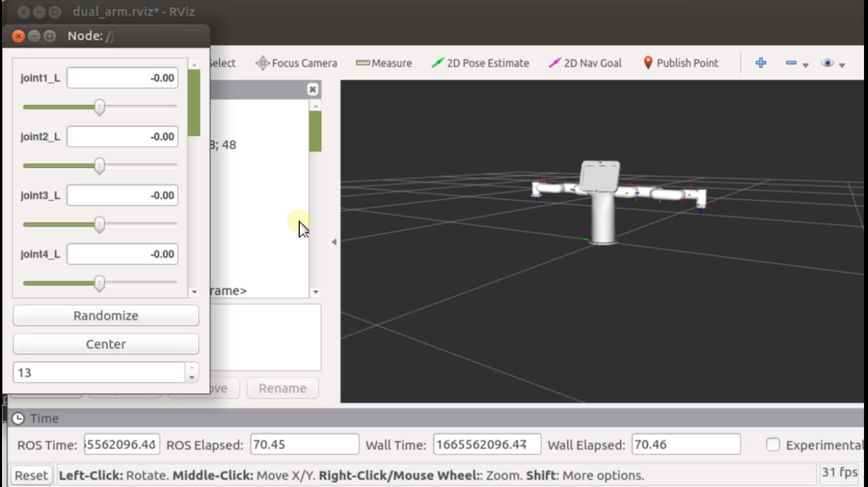Select the 2D Nav Goal tool
Viewport: 868px width, 487px height.
tap(585, 63)
